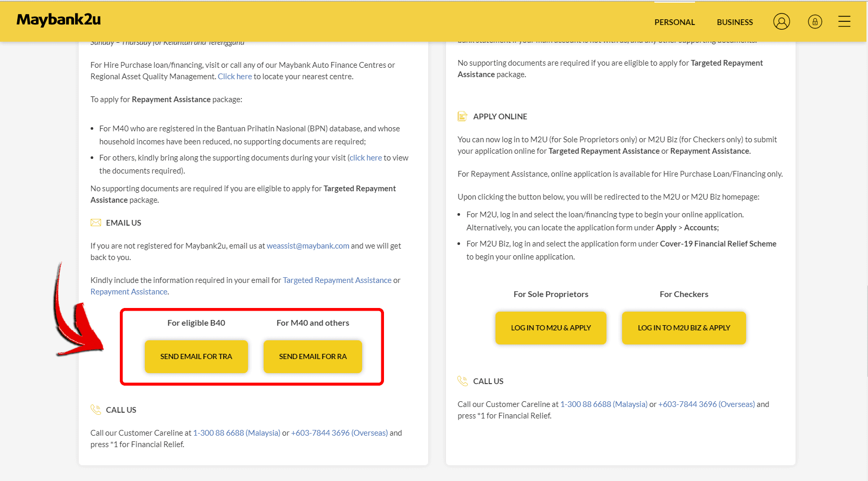Open the hamburger menu

[844, 21]
